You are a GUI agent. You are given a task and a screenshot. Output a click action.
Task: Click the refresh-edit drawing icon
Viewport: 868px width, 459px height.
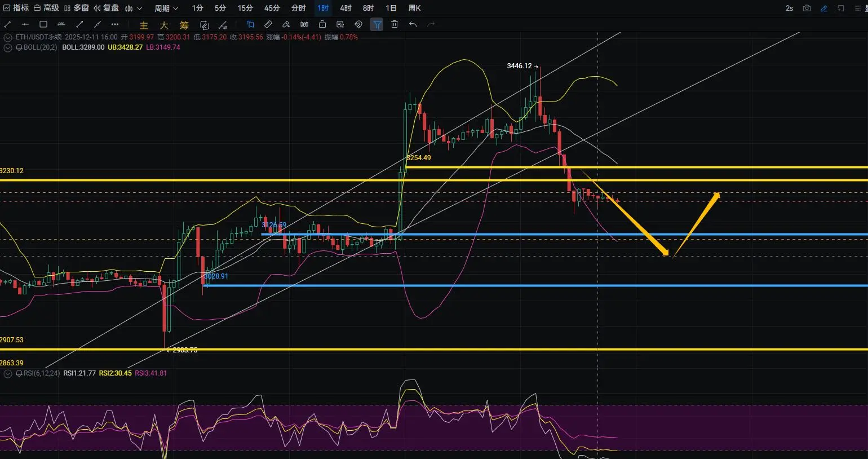205,25
